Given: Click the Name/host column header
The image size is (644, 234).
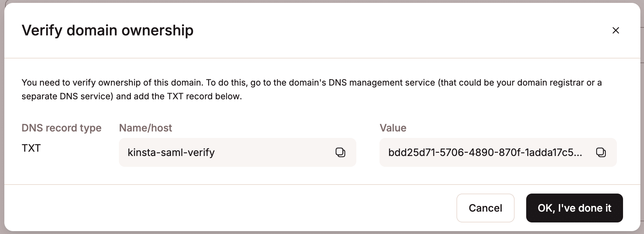Looking at the screenshot, I should [x=145, y=128].
